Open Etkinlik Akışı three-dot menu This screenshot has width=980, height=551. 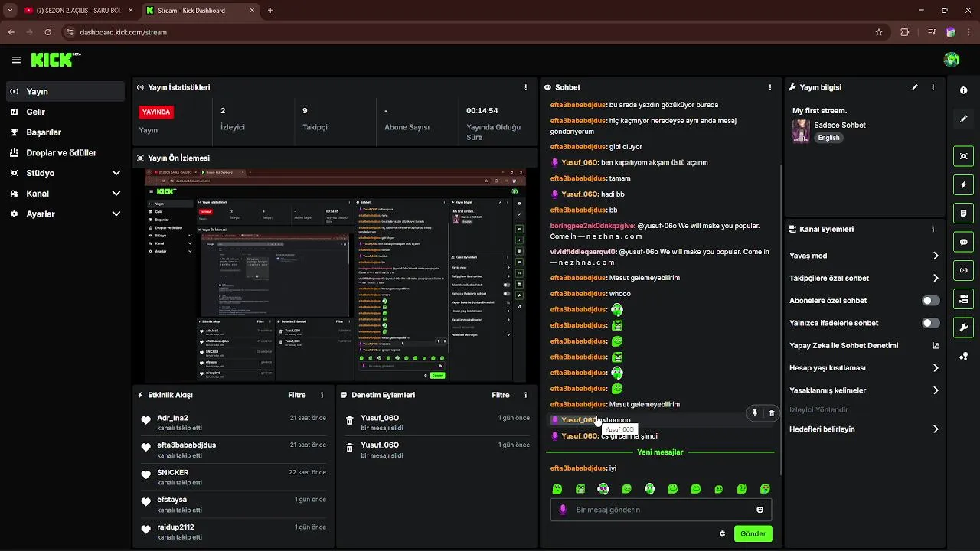coord(322,395)
